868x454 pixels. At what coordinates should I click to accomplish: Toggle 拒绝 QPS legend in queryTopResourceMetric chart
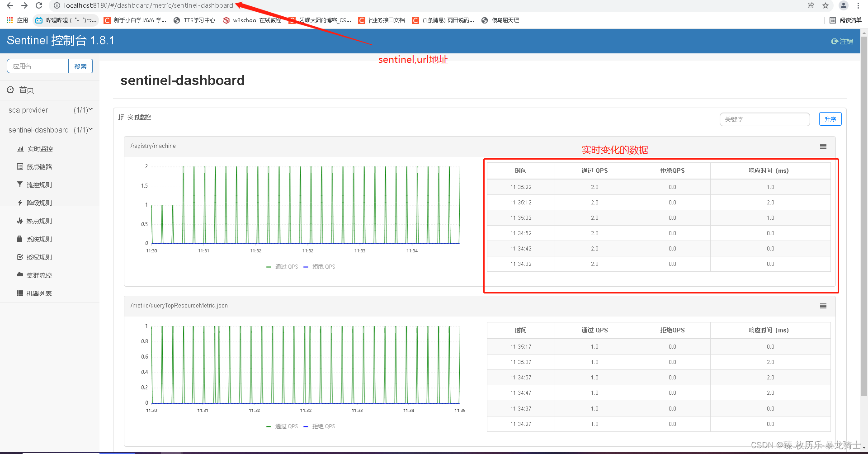[x=319, y=426]
